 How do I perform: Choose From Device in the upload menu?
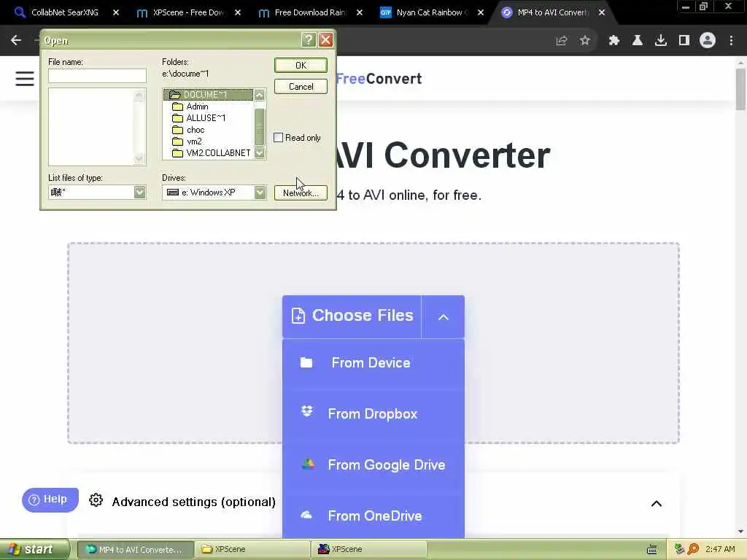click(373, 363)
